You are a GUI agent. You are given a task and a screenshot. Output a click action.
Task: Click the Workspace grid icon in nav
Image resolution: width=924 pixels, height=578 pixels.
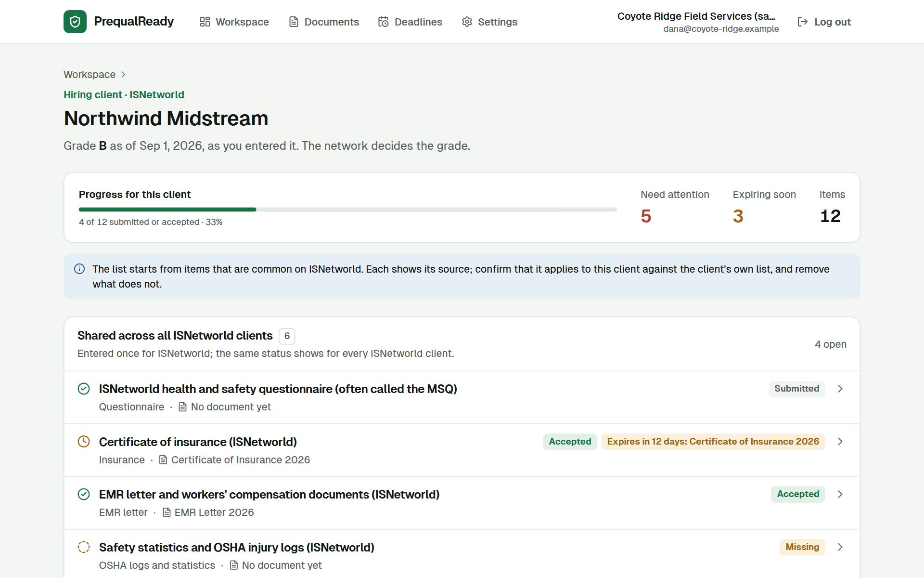pos(205,22)
